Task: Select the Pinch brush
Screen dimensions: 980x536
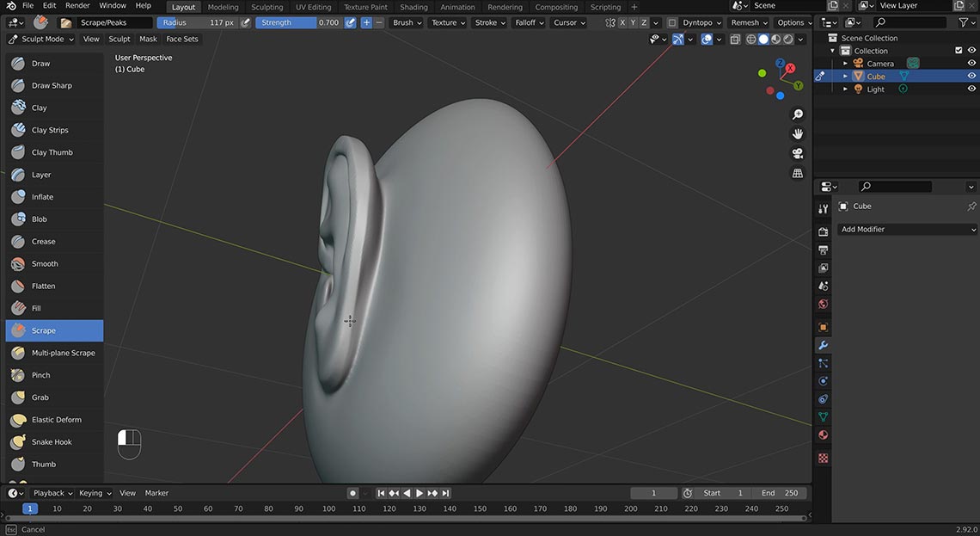Action: [x=54, y=375]
